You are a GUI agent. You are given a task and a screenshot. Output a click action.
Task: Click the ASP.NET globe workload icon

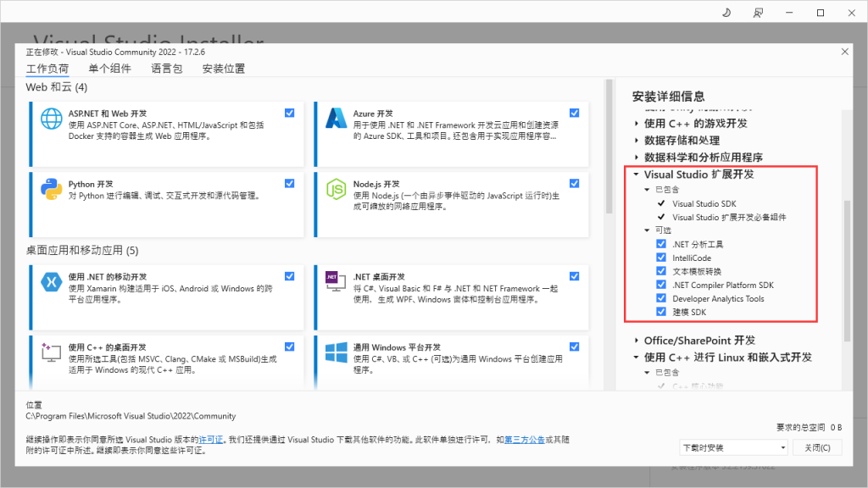[x=52, y=119]
